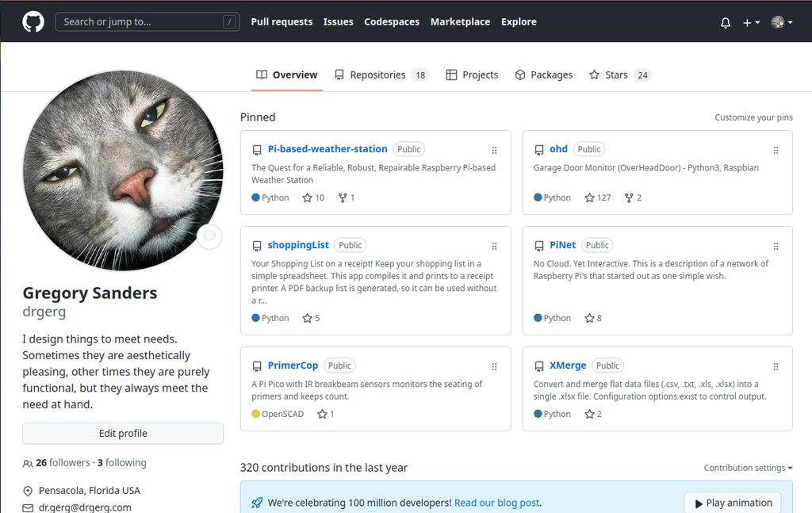The image size is (812, 513).
Task: Click the repo icon beside shoppingList
Action: point(257,246)
